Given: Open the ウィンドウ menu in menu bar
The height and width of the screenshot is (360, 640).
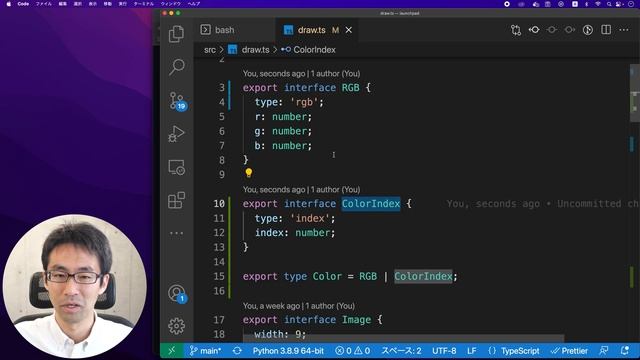Looking at the screenshot, I should point(171,4).
